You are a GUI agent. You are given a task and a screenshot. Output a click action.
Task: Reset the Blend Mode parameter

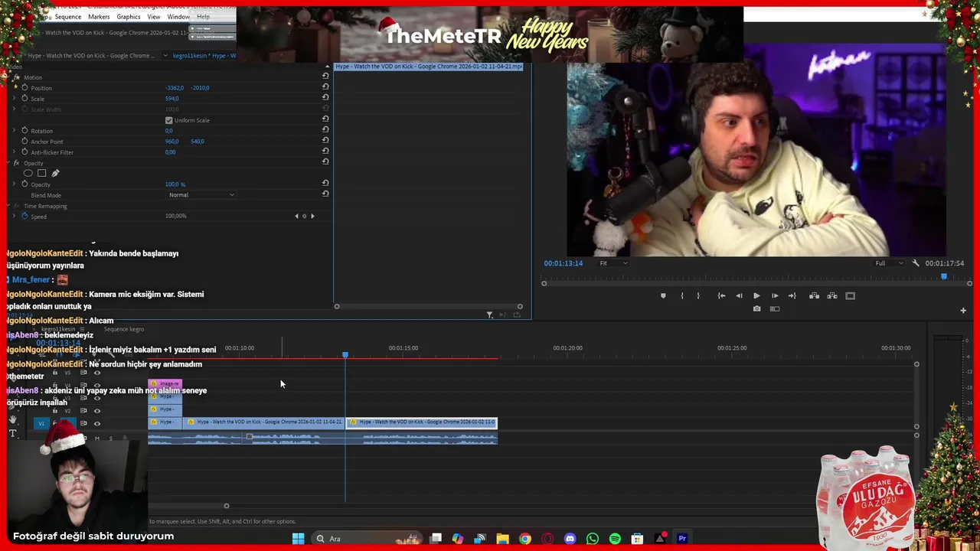(x=325, y=194)
